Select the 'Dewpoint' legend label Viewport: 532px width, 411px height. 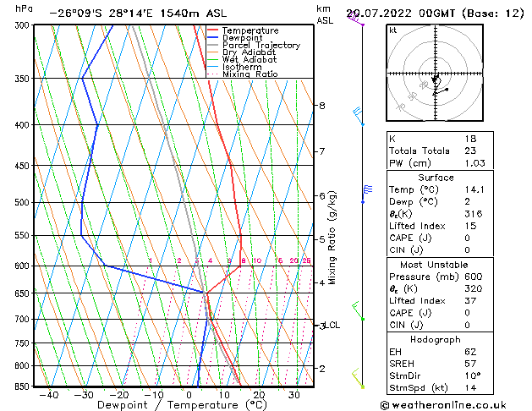pyautogui.click(x=242, y=38)
